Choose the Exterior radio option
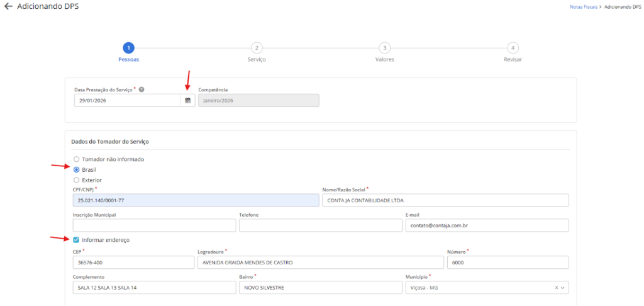 click(x=77, y=180)
